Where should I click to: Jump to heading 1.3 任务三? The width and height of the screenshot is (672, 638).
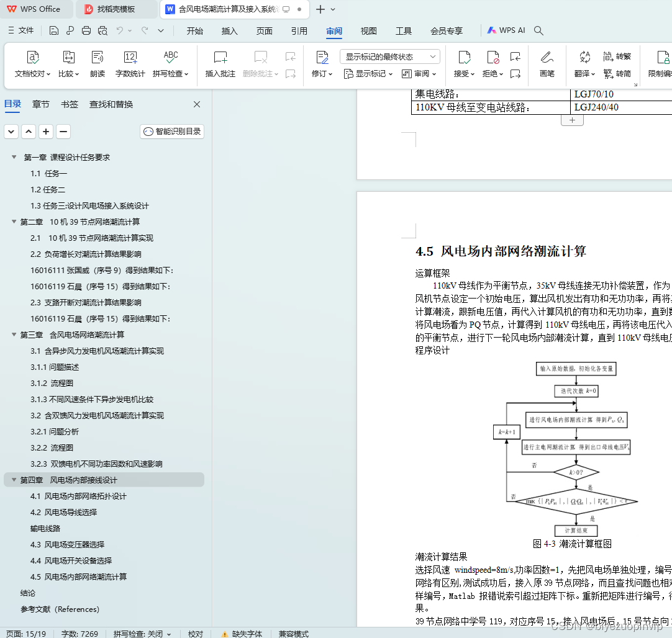pyautogui.click(x=89, y=206)
